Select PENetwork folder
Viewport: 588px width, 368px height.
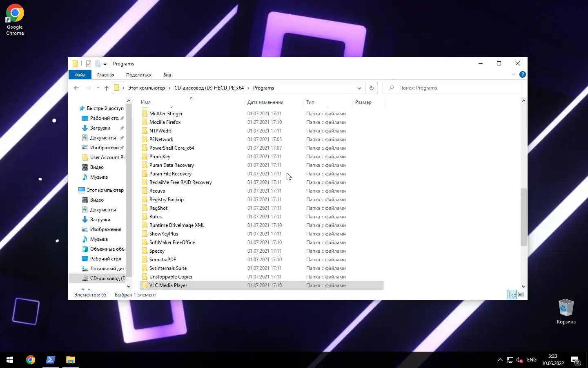[x=161, y=139]
